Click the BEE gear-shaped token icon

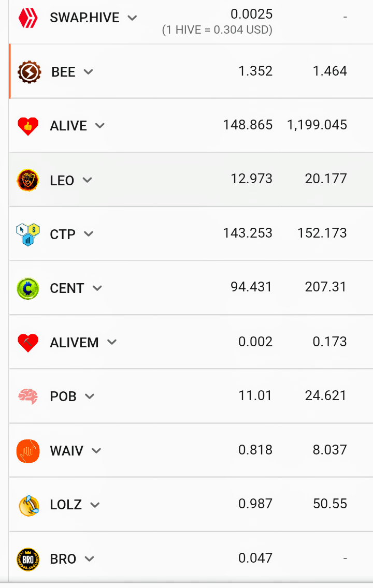coord(29,71)
